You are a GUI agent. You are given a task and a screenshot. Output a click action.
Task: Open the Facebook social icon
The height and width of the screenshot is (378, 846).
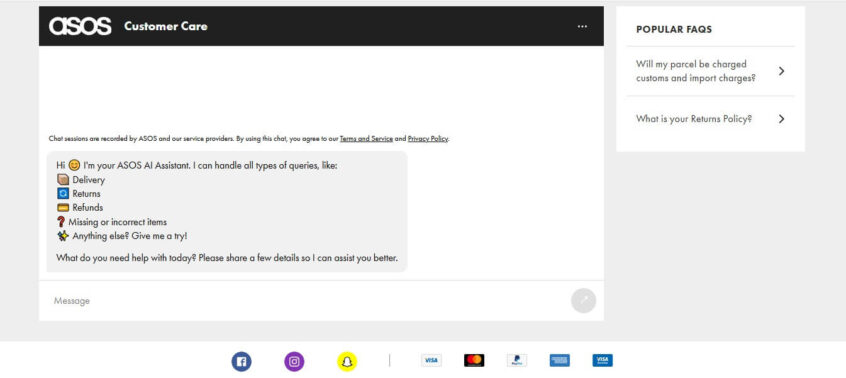242,361
